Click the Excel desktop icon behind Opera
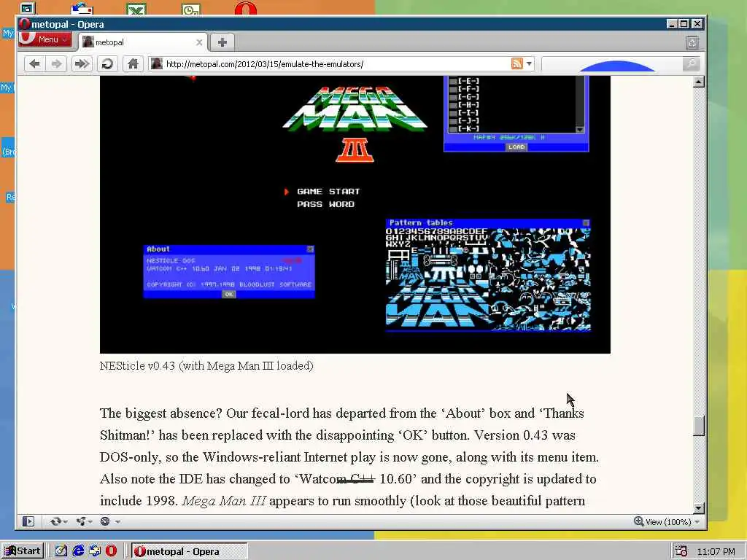Viewport: 747px width, 560px height. 136,9
